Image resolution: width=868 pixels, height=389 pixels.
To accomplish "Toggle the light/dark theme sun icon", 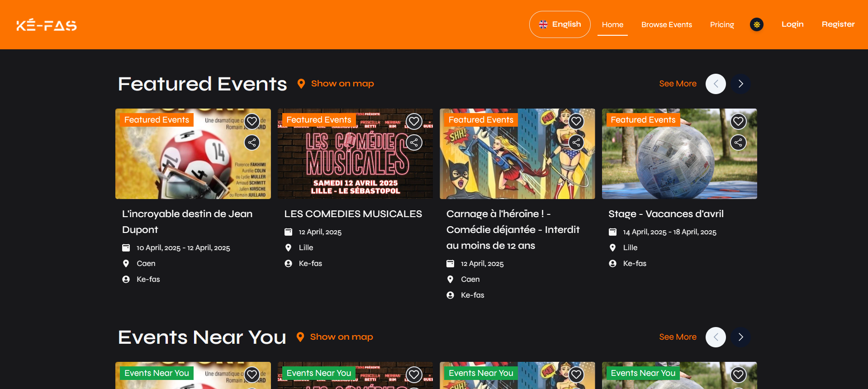I will pos(757,24).
